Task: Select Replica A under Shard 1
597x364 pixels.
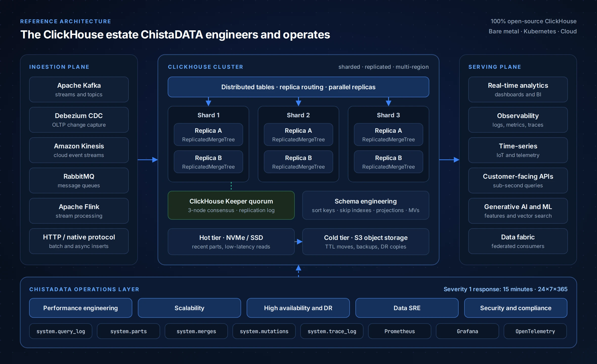Action: [208, 134]
